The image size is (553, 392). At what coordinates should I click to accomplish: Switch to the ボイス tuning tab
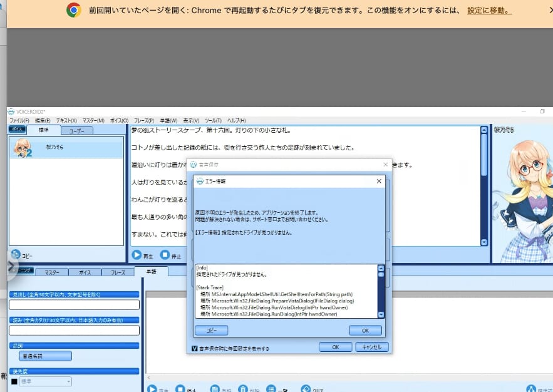pos(85,272)
